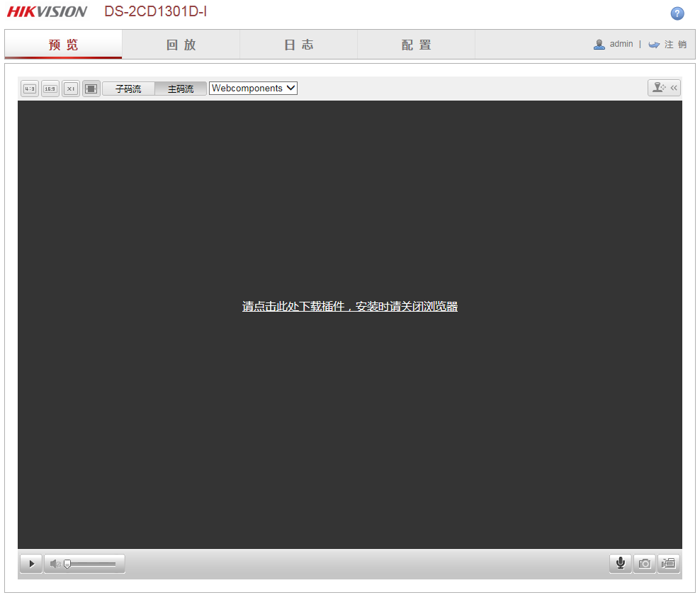Capture a snapshot with the camera icon
This screenshot has width=700, height=595.
point(644,563)
